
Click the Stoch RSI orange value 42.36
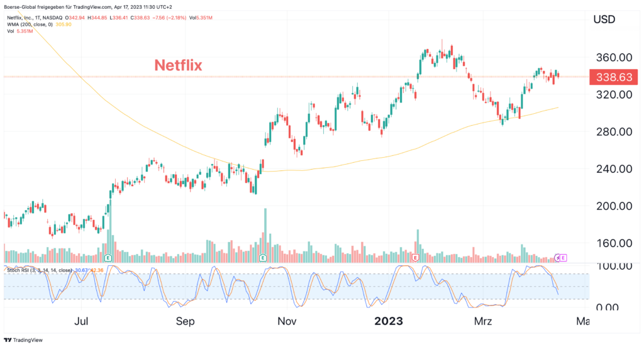tap(97, 270)
